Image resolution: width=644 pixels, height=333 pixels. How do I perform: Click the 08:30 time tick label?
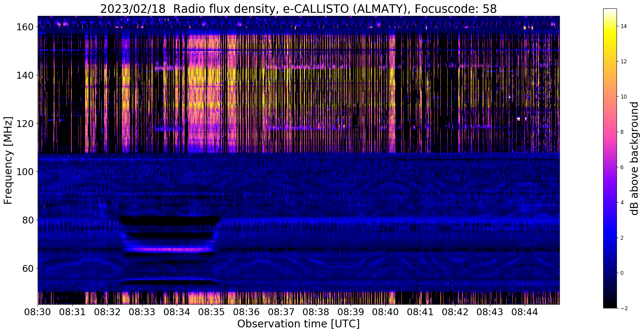[x=38, y=312]
